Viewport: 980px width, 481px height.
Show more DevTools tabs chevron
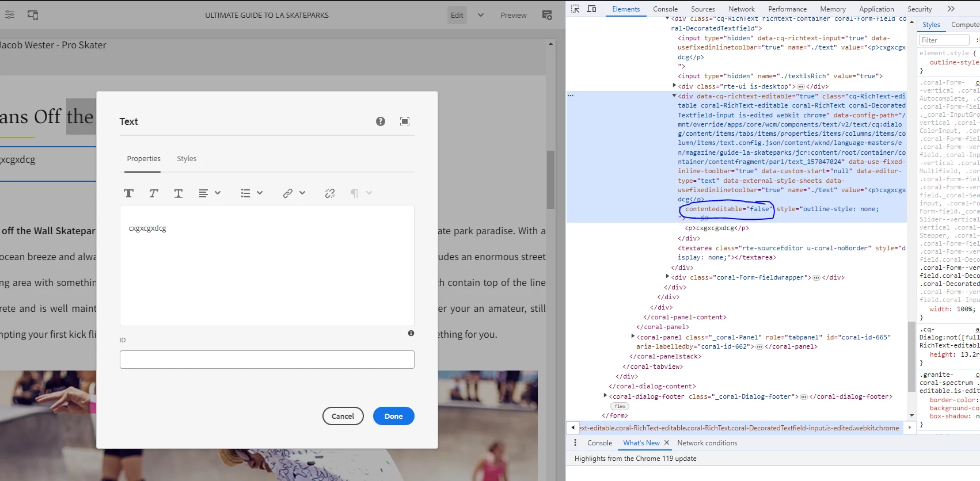point(951,9)
